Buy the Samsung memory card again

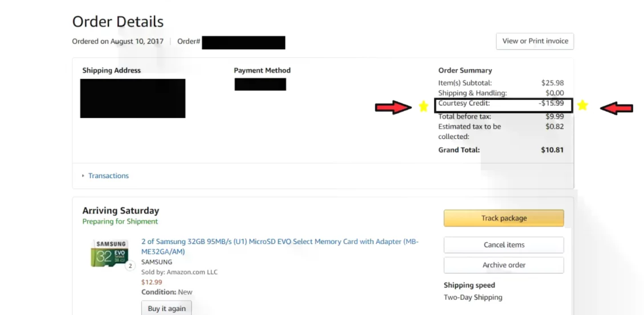(166, 308)
